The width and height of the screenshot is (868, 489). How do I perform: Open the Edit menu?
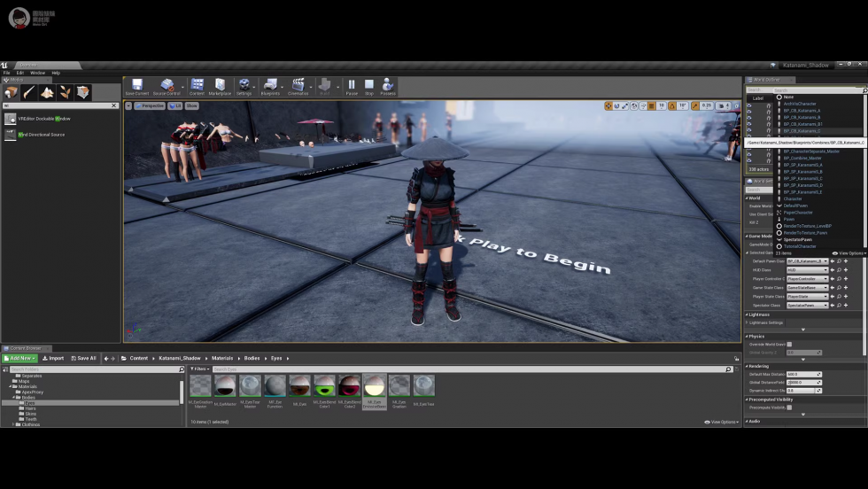pyautogui.click(x=19, y=73)
